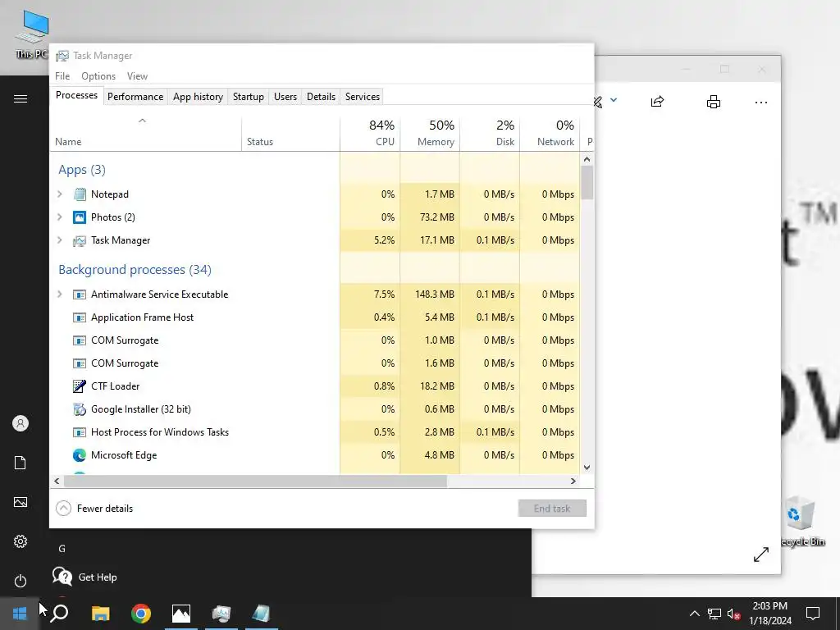This screenshot has height=630, width=840.
Task: Click the Notepad app icon in process list
Action: point(80,194)
